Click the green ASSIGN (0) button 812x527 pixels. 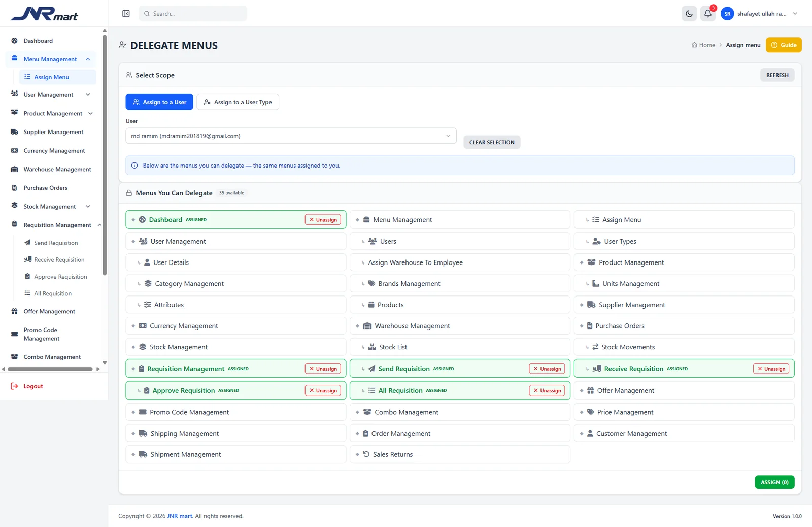click(774, 482)
